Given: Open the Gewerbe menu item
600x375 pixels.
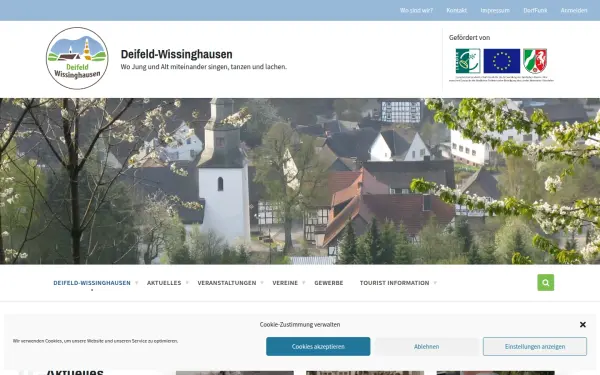Looking at the screenshot, I should pos(329,283).
